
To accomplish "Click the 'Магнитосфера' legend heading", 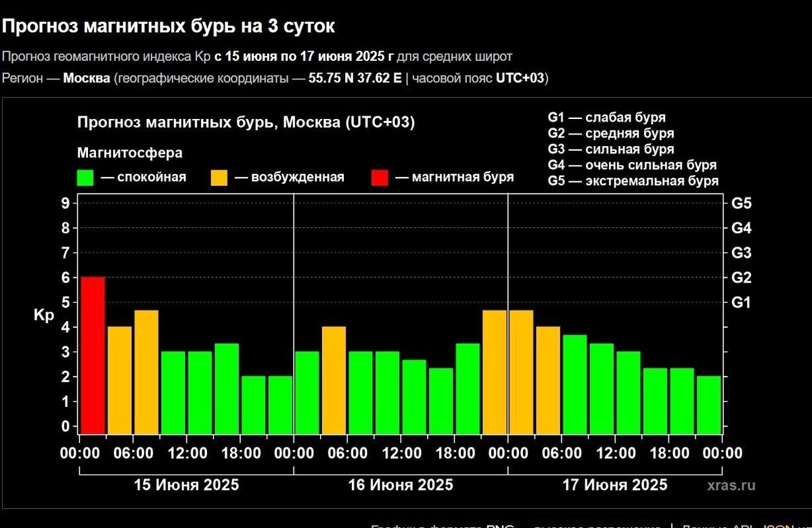I will [130, 153].
